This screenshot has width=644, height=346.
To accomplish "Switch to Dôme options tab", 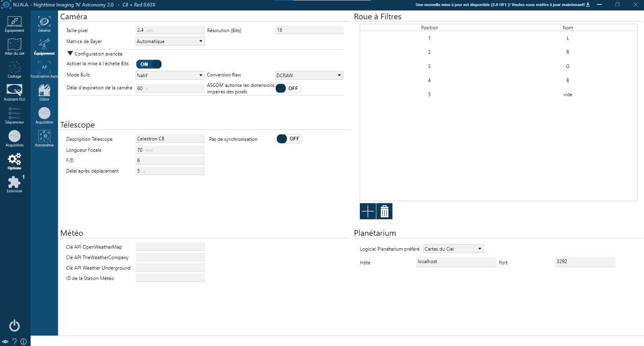I will (x=44, y=93).
